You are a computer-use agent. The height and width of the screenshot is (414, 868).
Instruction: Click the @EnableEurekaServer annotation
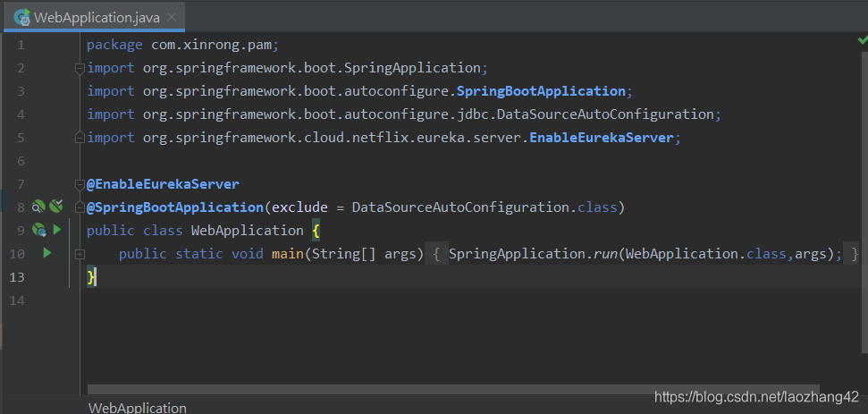tap(163, 184)
